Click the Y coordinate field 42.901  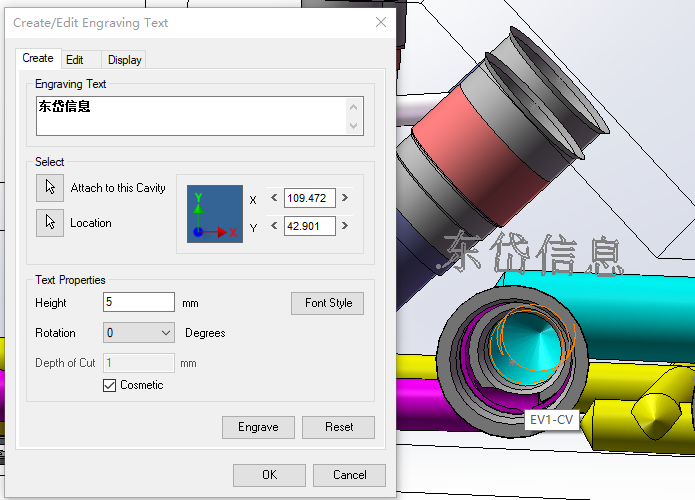tap(309, 226)
